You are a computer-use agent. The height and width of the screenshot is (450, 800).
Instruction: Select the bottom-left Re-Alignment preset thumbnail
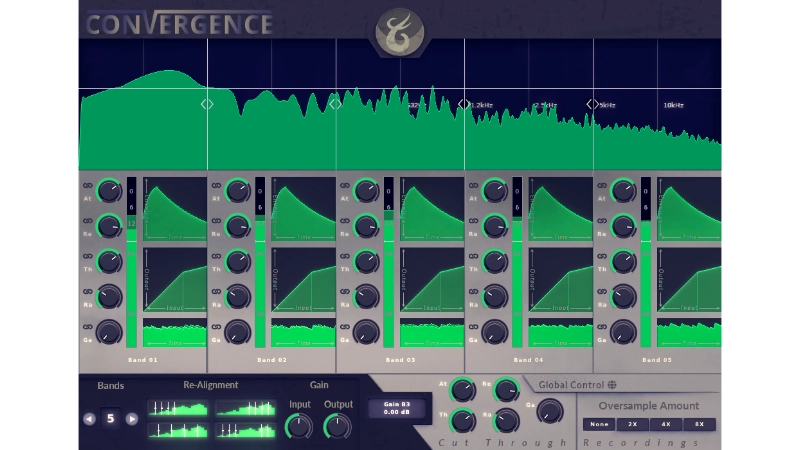(x=178, y=430)
